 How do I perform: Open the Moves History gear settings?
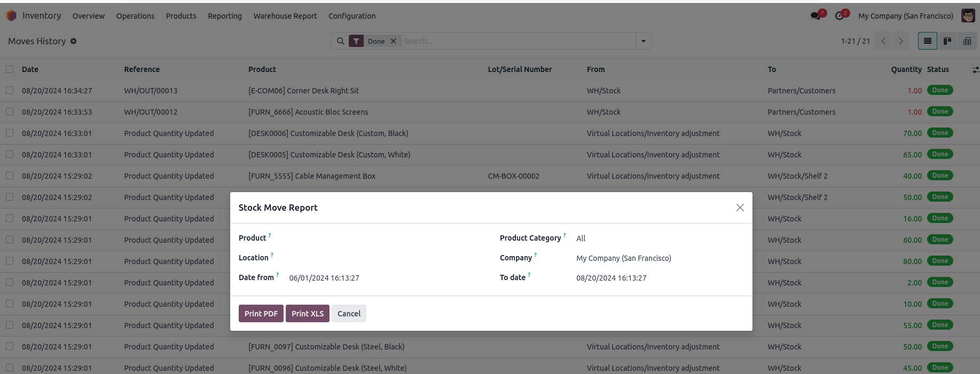click(x=74, y=41)
